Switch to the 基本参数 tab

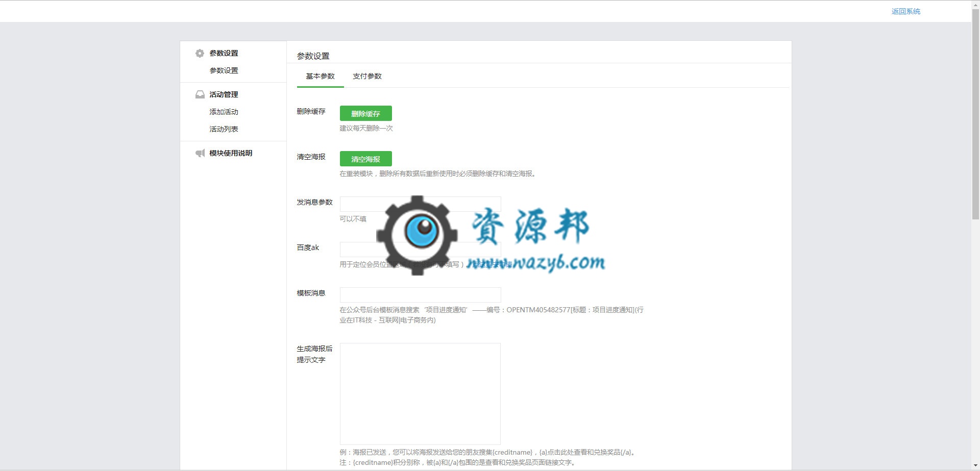point(320,76)
